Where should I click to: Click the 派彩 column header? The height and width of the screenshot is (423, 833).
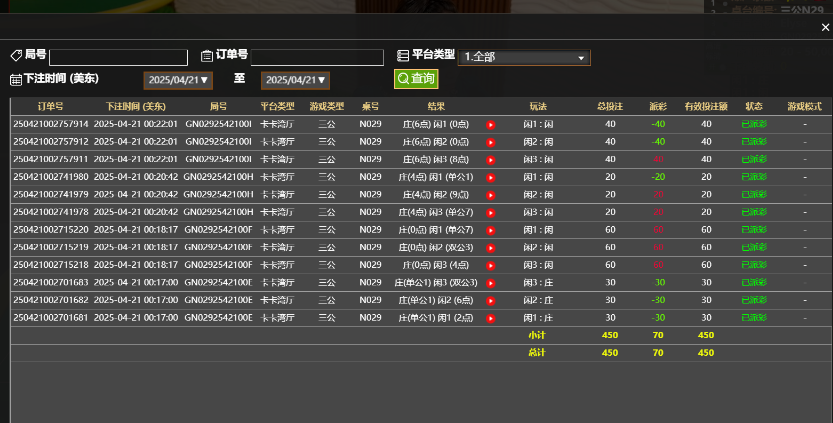pos(657,106)
